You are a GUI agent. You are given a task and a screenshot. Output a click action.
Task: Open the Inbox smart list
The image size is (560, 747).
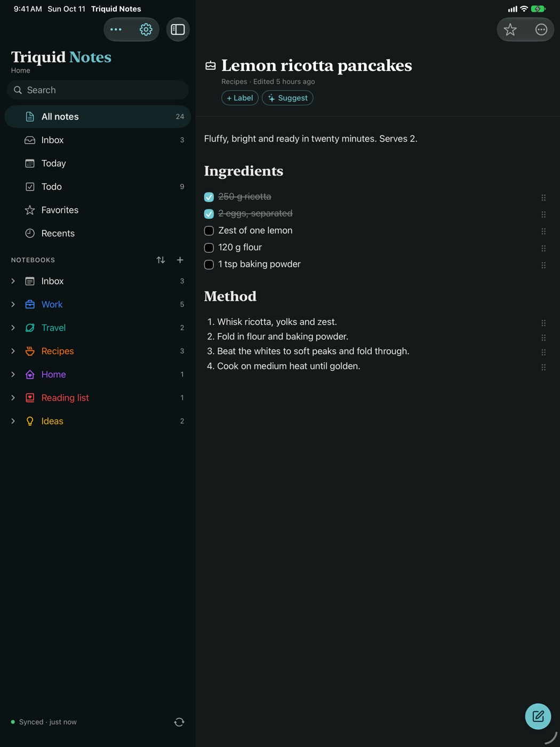pyautogui.click(x=98, y=140)
